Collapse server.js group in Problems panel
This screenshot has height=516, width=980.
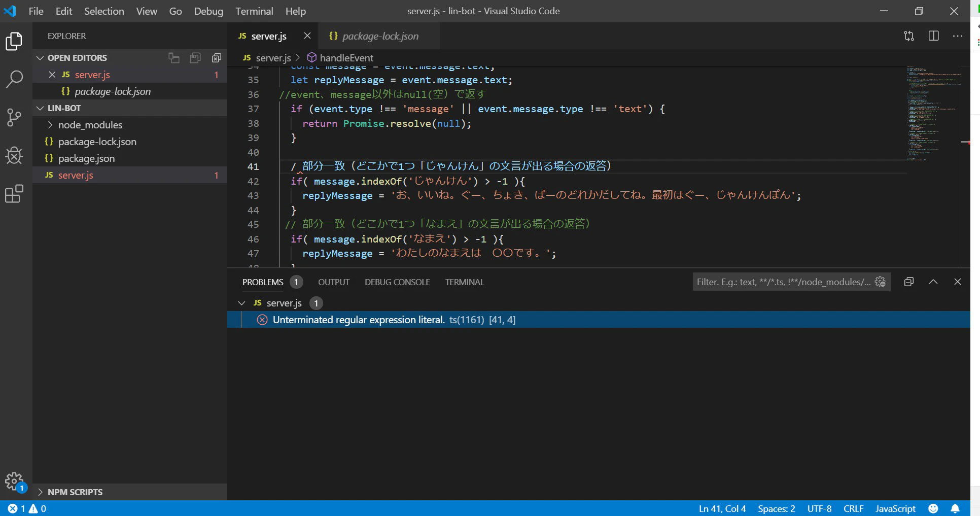[241, 303]
